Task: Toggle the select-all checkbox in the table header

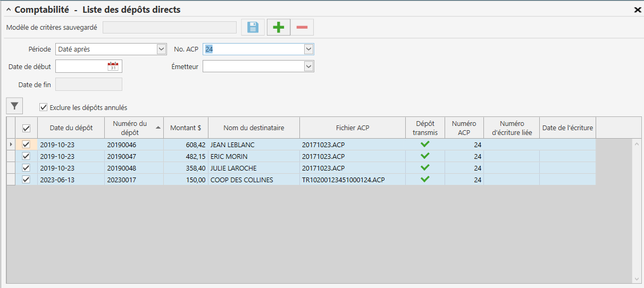Action: [x=26, y=128]
